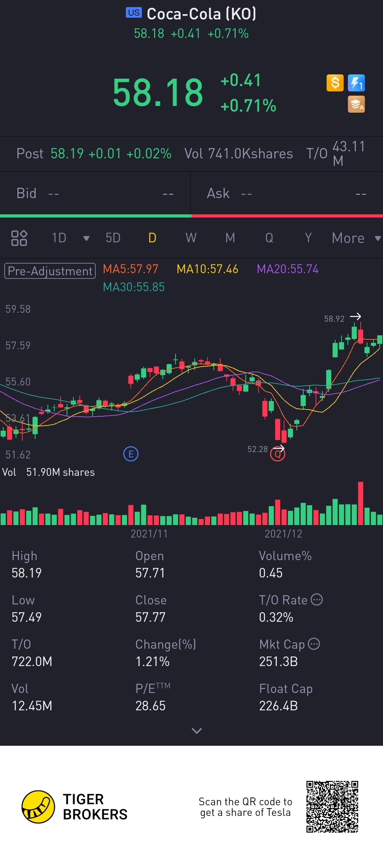Select the W weekly chart tab
Viewport: 383px width, 868px height.
(191, 238)
